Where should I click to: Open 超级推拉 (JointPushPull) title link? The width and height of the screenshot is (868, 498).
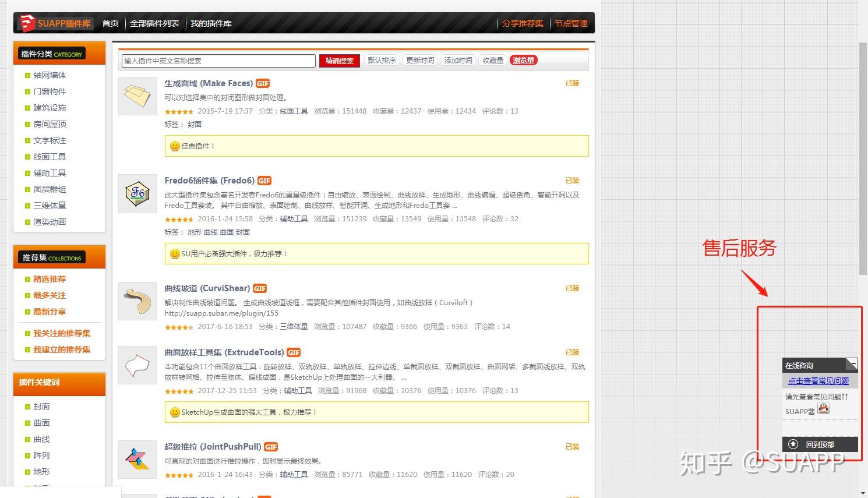coord(213,447)
